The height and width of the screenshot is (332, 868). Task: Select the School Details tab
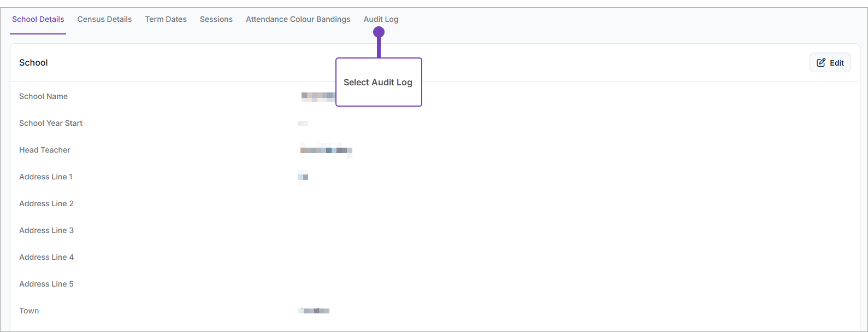(38, 19)
